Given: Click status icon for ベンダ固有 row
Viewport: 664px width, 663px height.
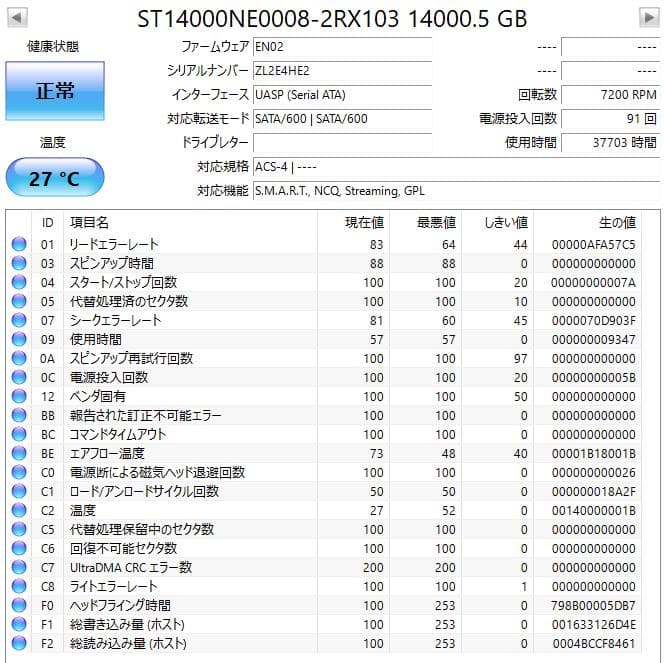Looking at the screenshot, I should (x=19, y=396).
